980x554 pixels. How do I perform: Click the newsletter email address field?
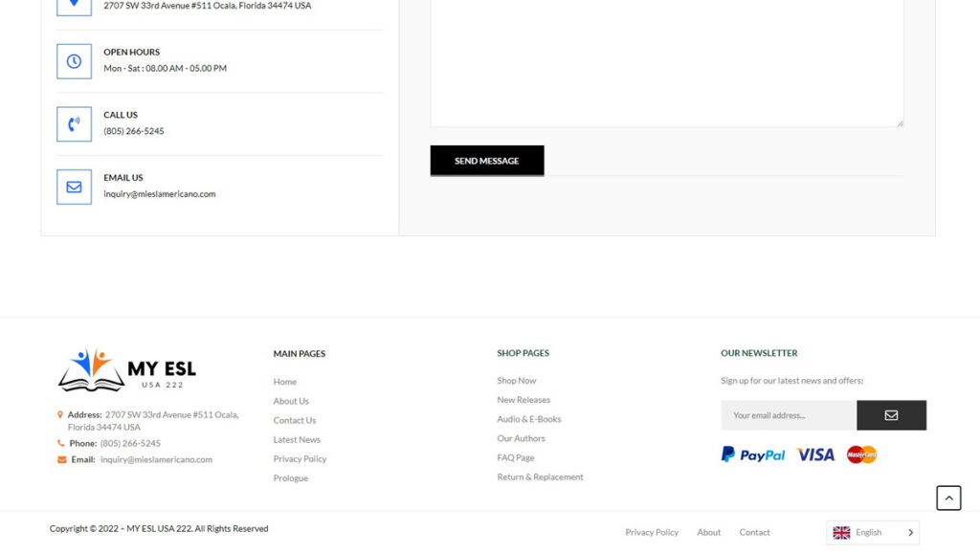pyautogui.click(x=788, y=415)
